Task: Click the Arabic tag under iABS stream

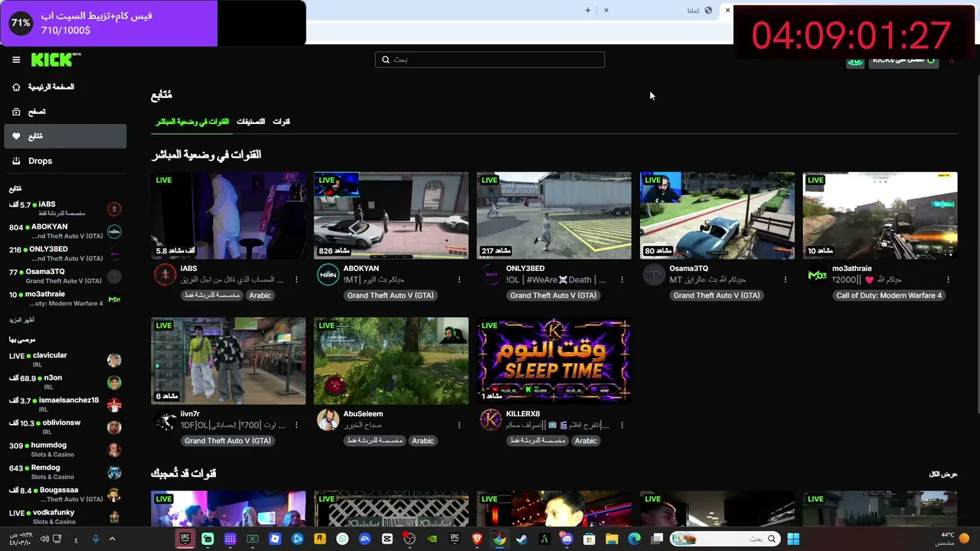Action: (x=260, y=295)
